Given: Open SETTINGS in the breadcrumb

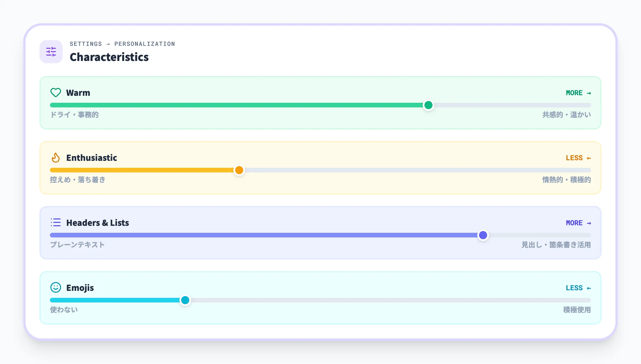Looking at the screenshot, I should (86, 44).
